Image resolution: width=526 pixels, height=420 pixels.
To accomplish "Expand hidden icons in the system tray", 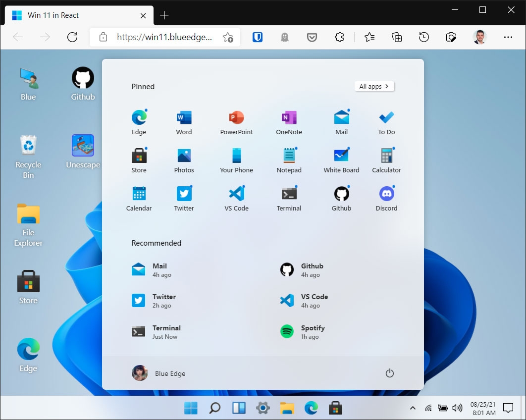I will [x=413, y=408].
